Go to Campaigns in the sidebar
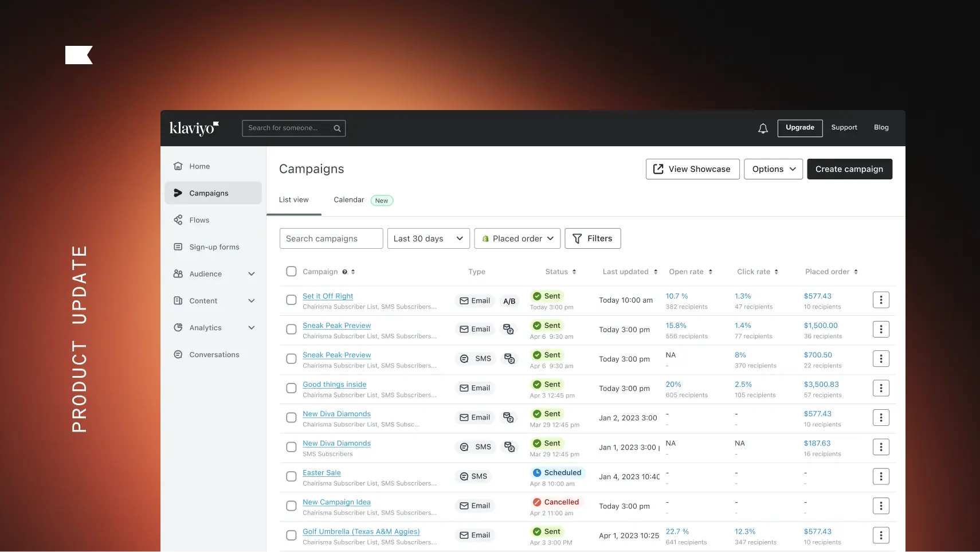Viewport: 980px width, 552px height. click(213, 193)
